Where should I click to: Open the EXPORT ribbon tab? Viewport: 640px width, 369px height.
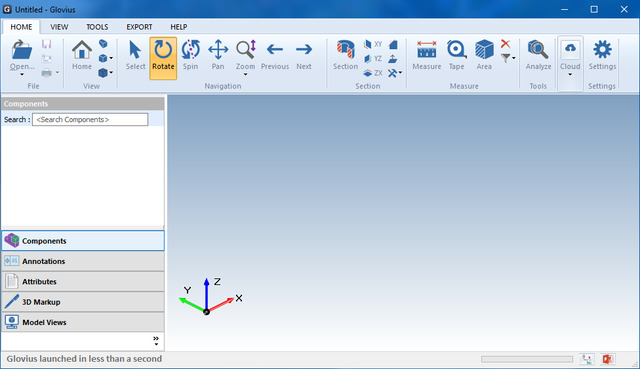(x=139, y=27)
